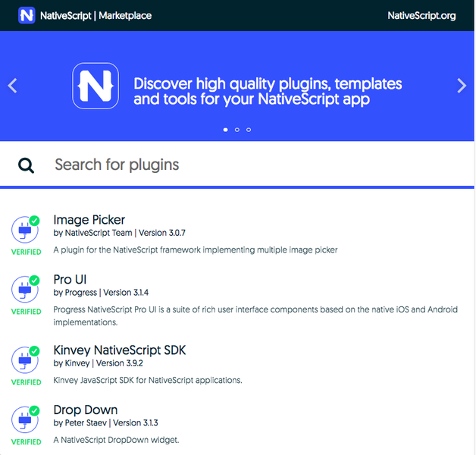Open the Drop Down plugin title
Viewport: 476px width, 455px height.
pyautogui.click(x=86, y=409)
